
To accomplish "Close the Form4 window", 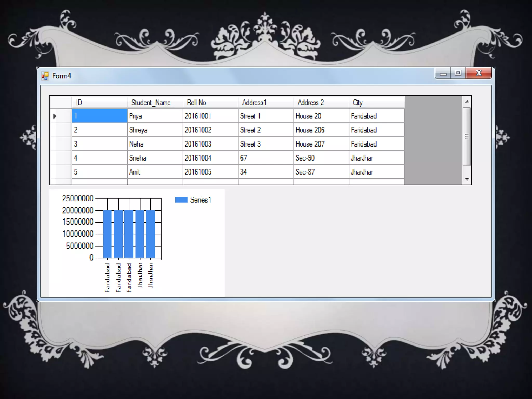I will tap(478, 73).
